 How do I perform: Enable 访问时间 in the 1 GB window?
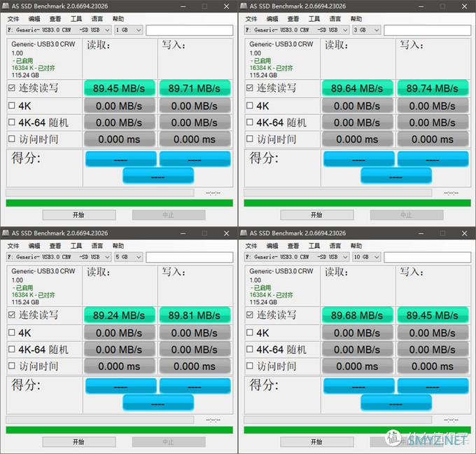(x=11, y=139)
